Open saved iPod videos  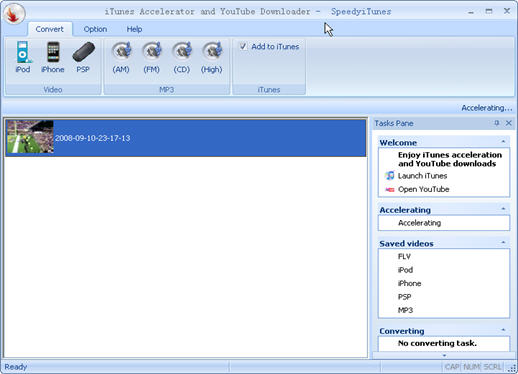click(405, 270)
